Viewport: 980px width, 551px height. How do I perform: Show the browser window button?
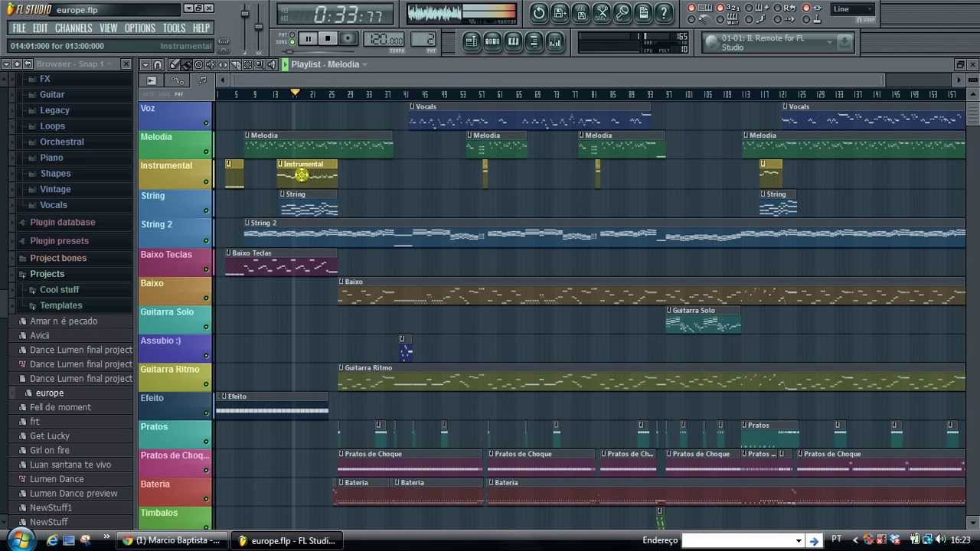pos(534,41)
